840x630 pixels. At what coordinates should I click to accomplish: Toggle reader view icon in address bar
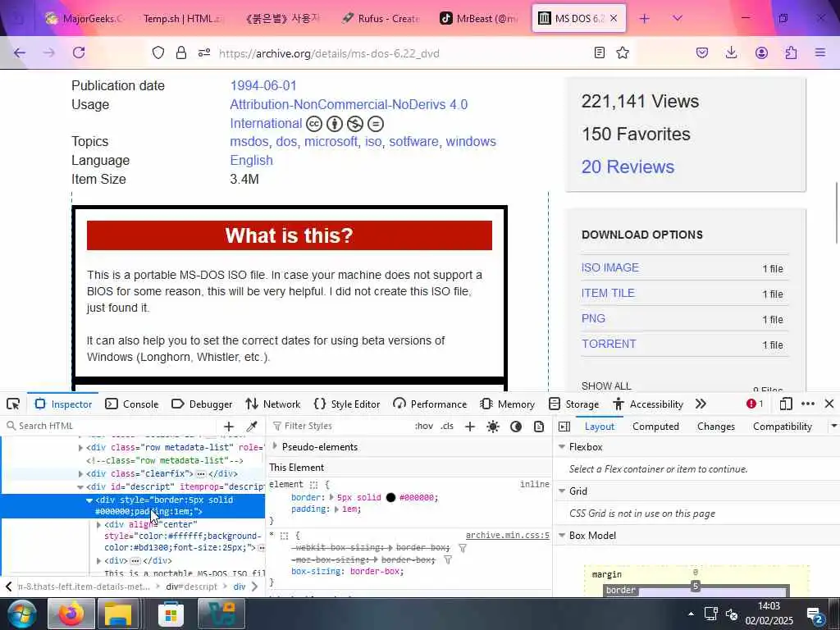click(x=600, y=52)
